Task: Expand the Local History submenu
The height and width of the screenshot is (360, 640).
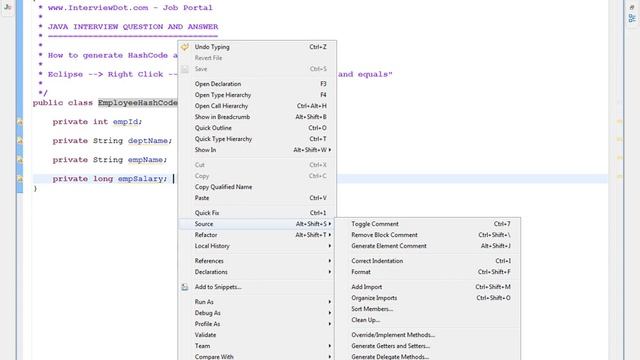Action: click(257, 246)
